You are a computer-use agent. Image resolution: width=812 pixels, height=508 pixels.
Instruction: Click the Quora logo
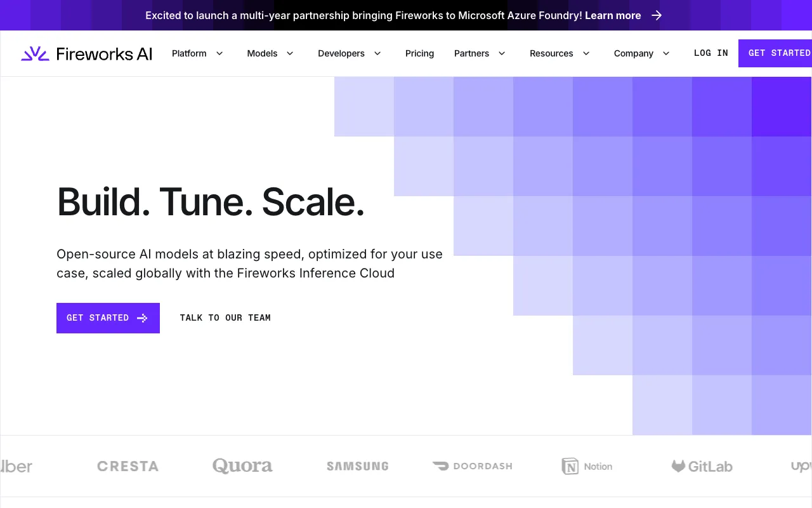coord(242,466)
